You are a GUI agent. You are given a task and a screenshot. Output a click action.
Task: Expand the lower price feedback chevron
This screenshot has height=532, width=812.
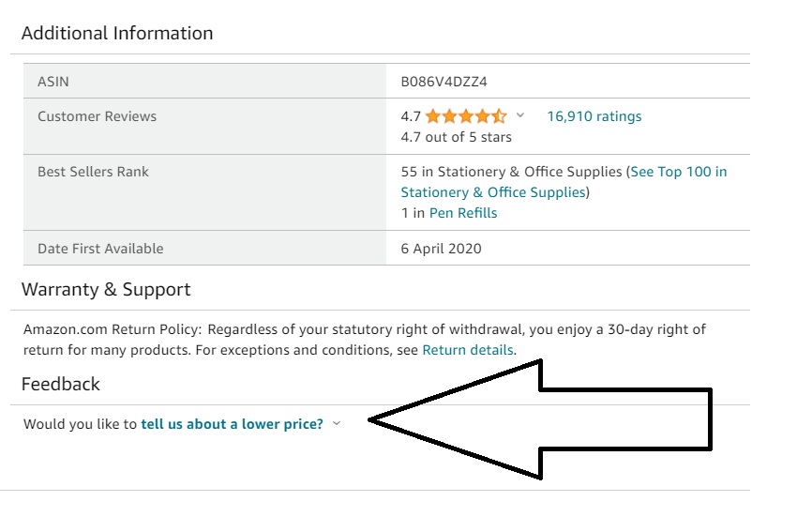point(337,423)
